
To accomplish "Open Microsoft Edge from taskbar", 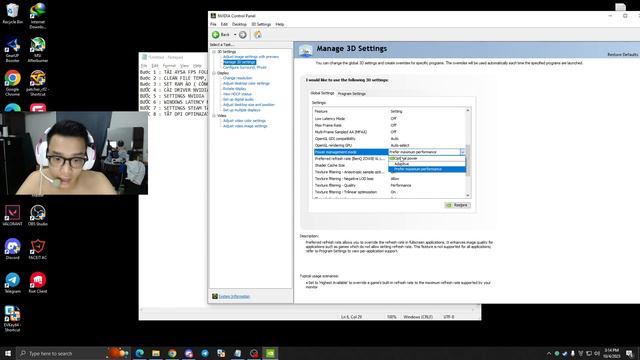I will (140, 353).
